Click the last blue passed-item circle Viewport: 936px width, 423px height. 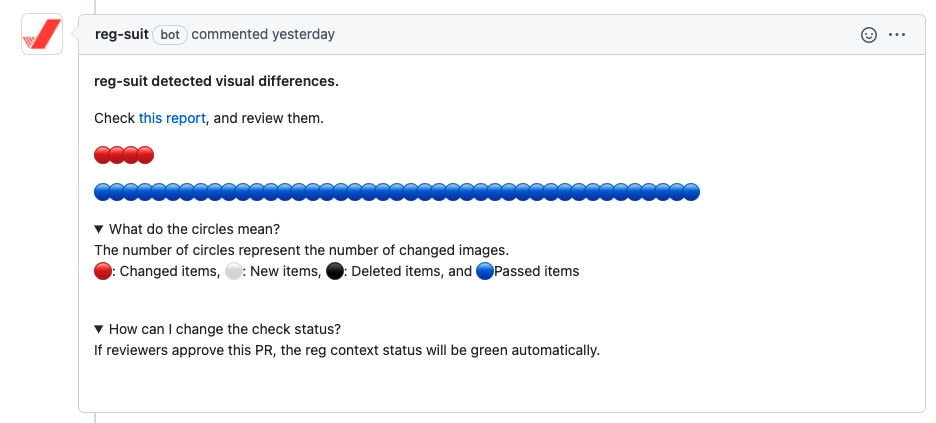691,192
